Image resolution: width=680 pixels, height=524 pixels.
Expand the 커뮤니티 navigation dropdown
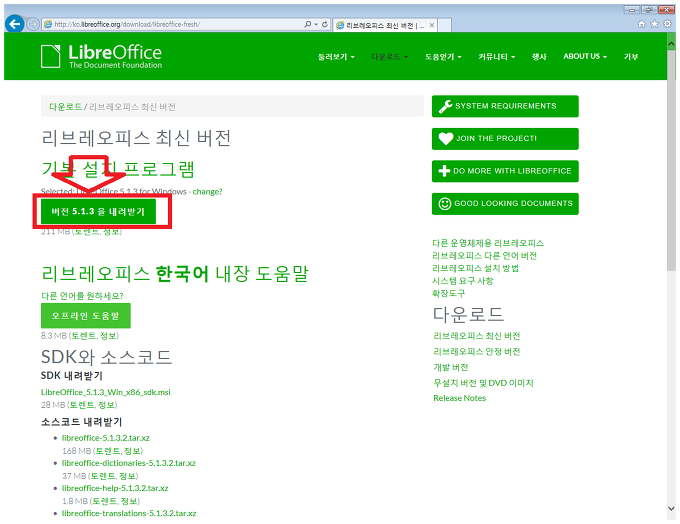pyautogui.click(x=497, y=57)
